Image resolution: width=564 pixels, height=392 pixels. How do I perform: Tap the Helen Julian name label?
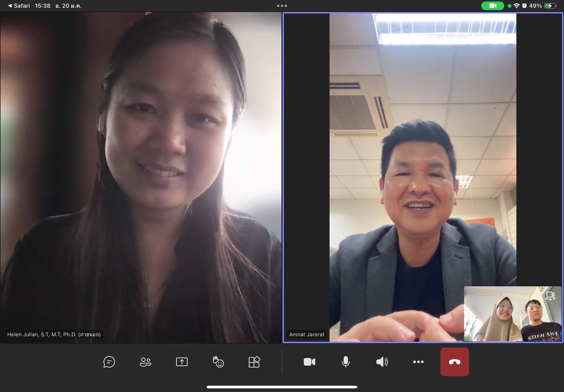coord(54,334)
